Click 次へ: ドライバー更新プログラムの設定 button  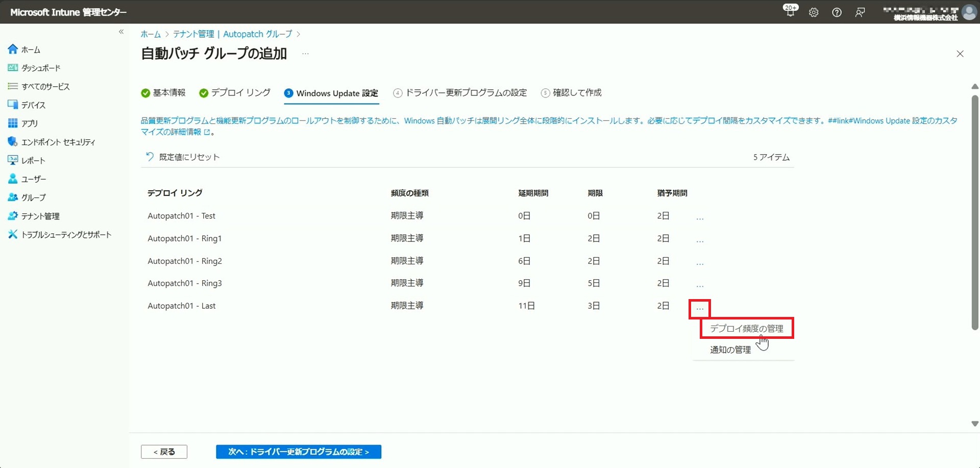pyautogui.click(x=298, y=452)
